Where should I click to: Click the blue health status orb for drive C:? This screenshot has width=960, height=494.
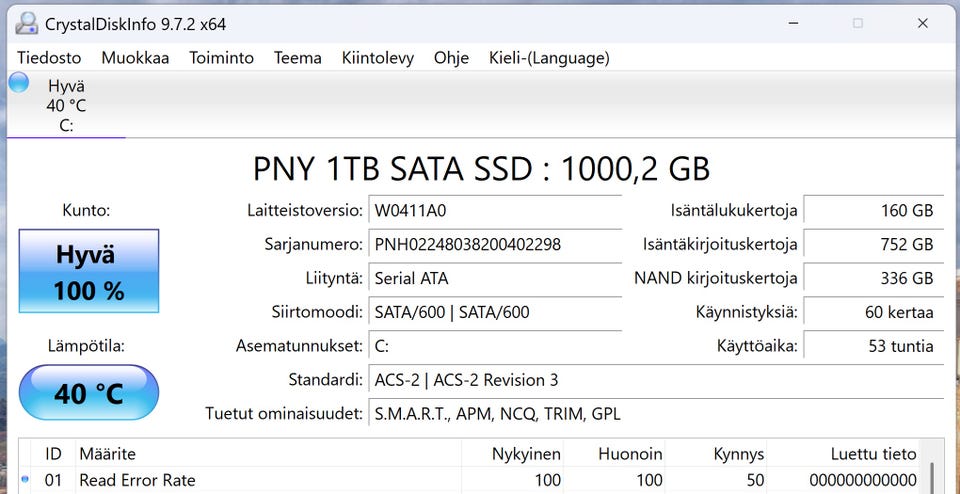pos(19,83)
